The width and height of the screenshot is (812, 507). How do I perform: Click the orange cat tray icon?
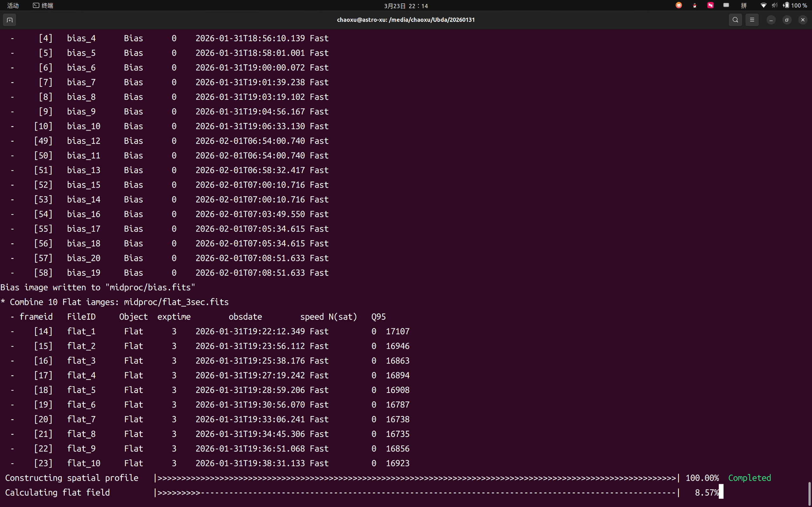tap(679, 5)
